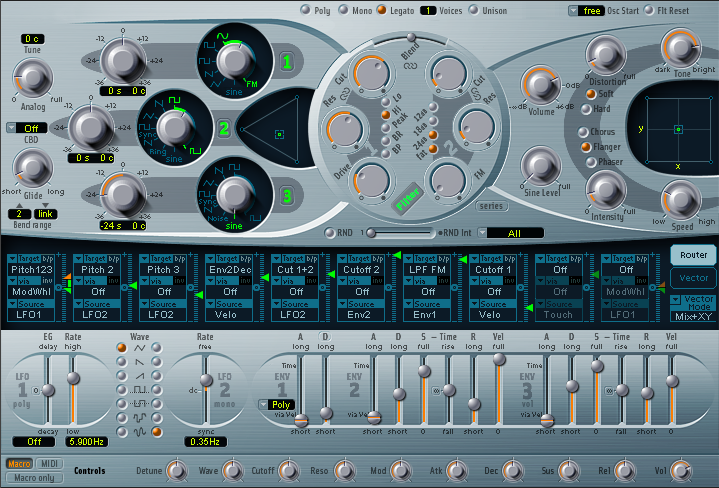The height and width of the screenshot is (488, 719).
Task: Select Hard distortion type
Action: (x=585, y=108)
